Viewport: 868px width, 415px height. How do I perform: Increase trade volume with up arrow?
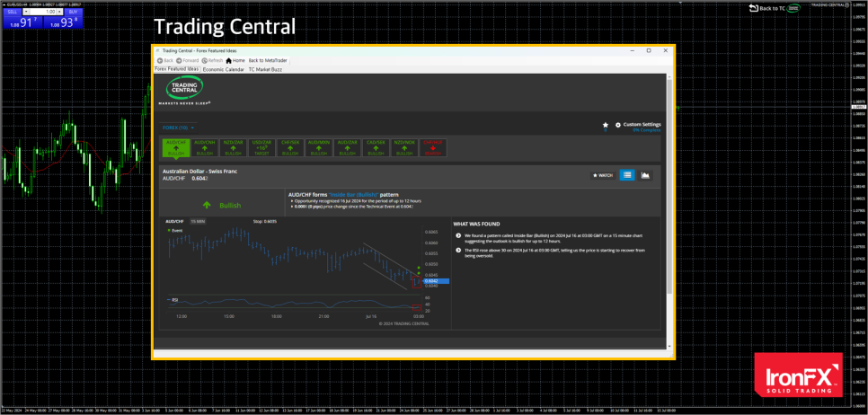click(x=58, y=12)
